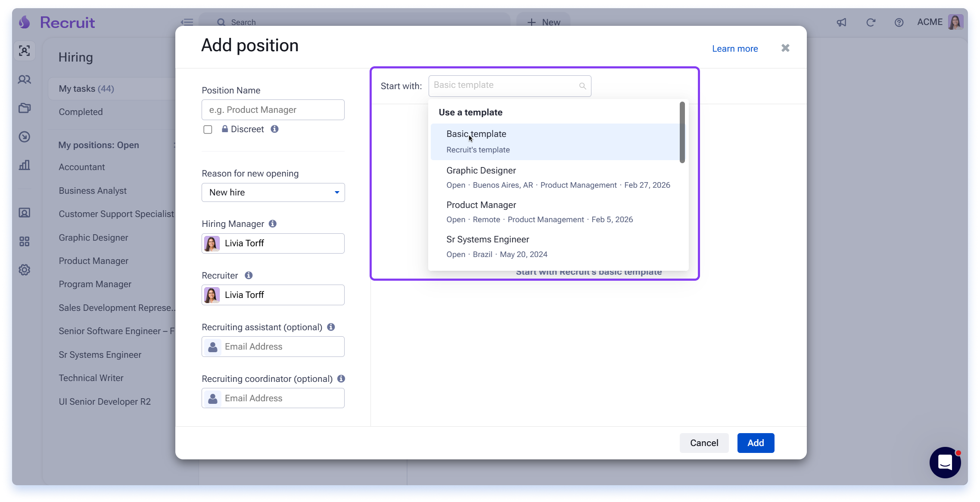The height and width of the screenshot is (502, 980).
Task: Open the Learn more link
Action: click(735, 49)
